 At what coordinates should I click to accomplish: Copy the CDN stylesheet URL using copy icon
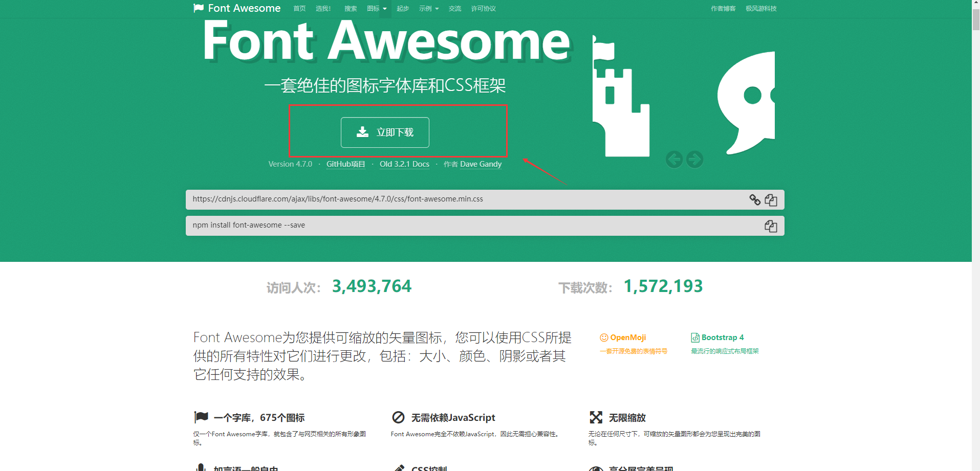(771, 199)
